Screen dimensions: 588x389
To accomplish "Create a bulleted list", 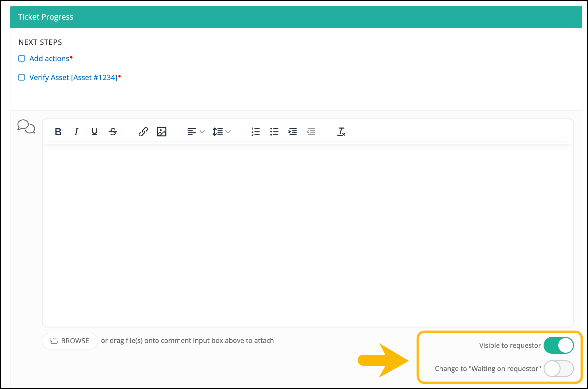I will 274,132.
